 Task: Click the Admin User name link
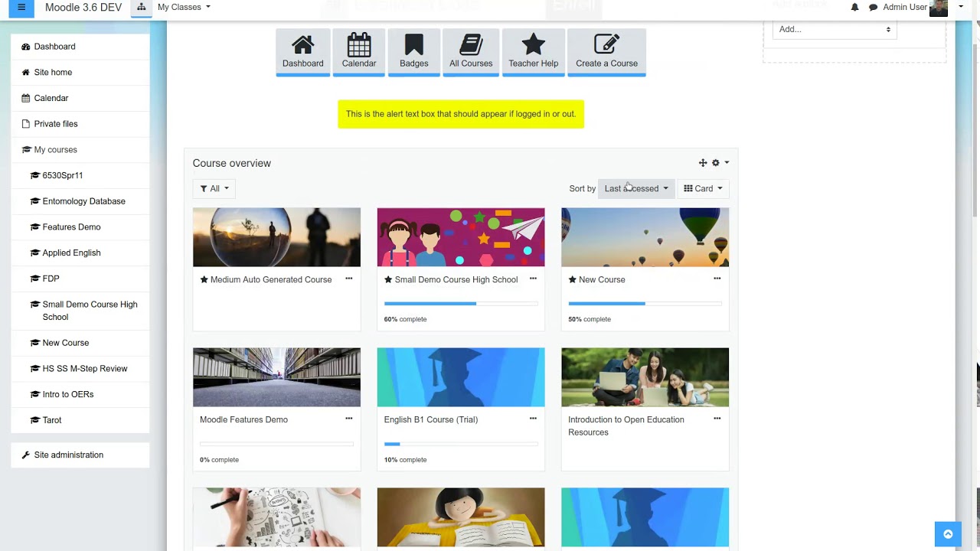tap(905, 7)
